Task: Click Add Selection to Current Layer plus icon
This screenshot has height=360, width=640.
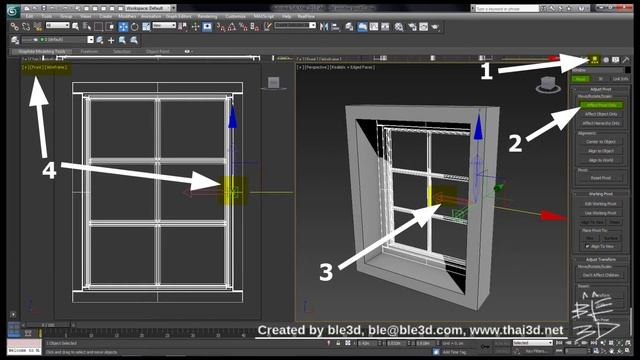Action: point(111,40)
